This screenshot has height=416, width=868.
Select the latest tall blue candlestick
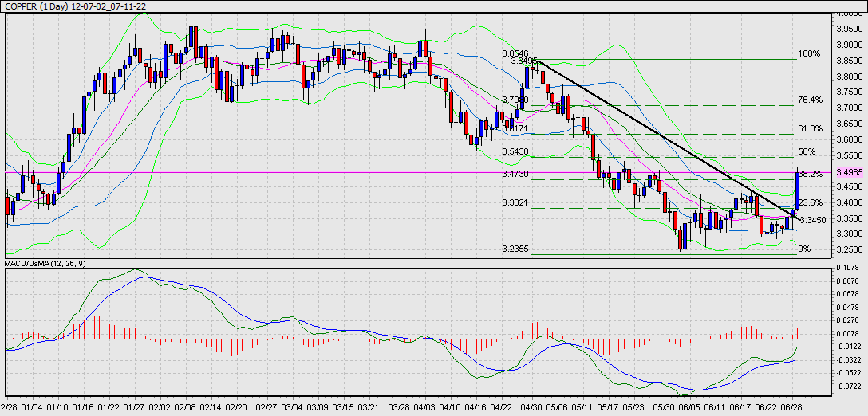(798, 190)
